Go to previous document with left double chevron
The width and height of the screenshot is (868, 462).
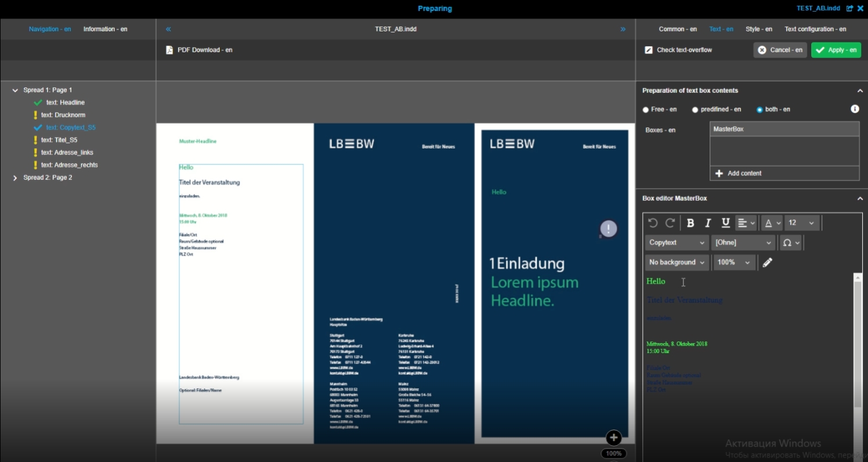168,29
